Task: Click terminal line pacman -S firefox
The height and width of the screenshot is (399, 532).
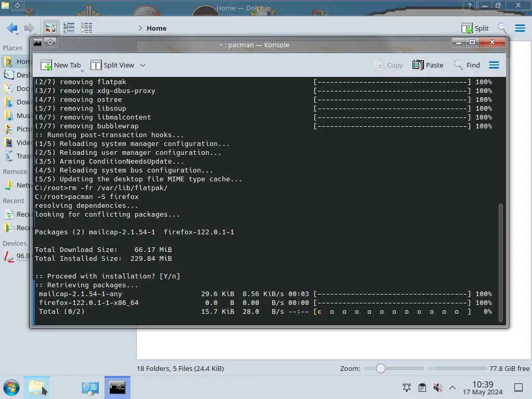Action: click(87, 197)
